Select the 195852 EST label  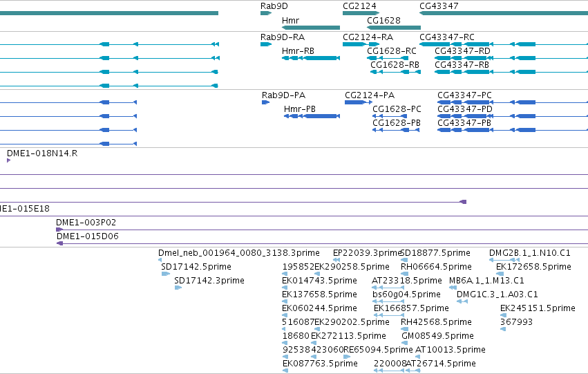pos(298,267)
